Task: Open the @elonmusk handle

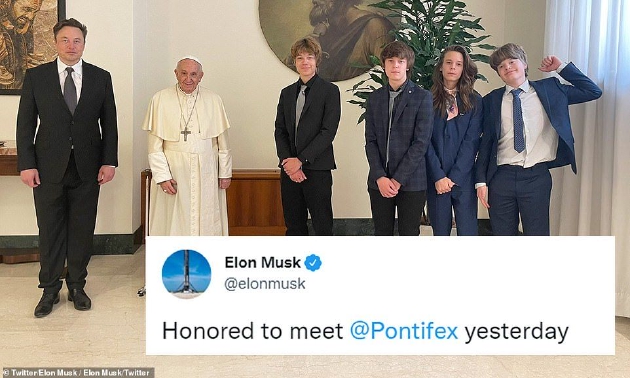Action: point(265,284)
